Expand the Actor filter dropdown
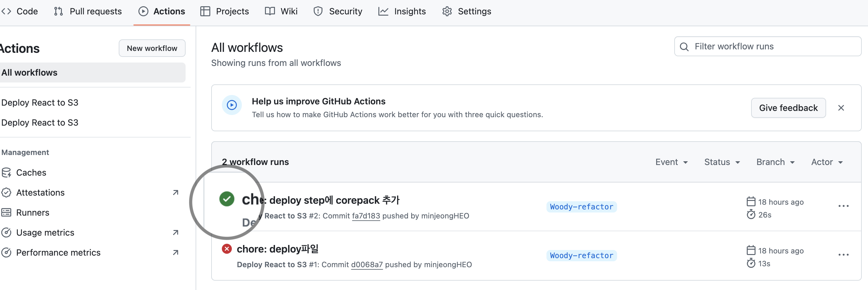Viewport: 868px width, 290px height. pos(826,162)
